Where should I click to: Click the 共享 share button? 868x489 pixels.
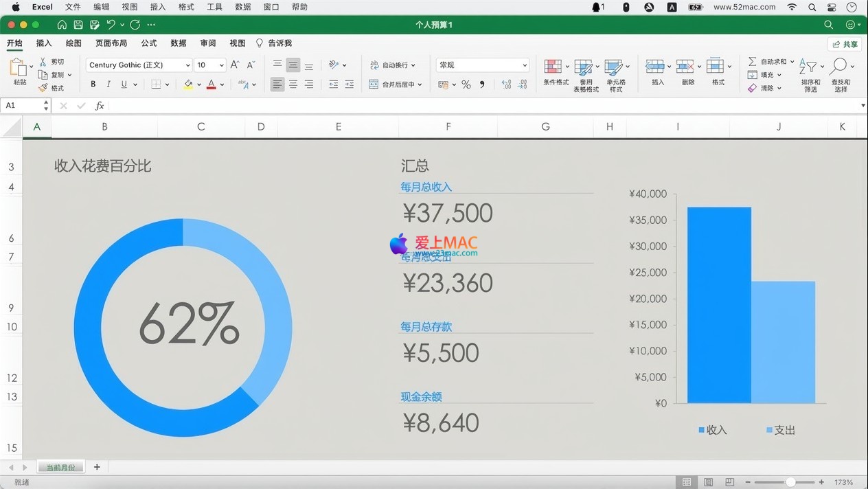845,44
